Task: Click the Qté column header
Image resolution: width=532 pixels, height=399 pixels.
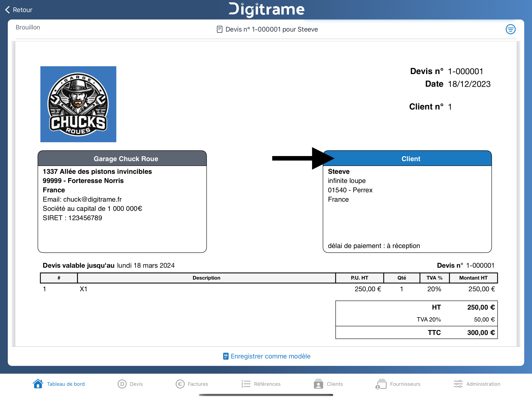Action: tap(402, 278)
